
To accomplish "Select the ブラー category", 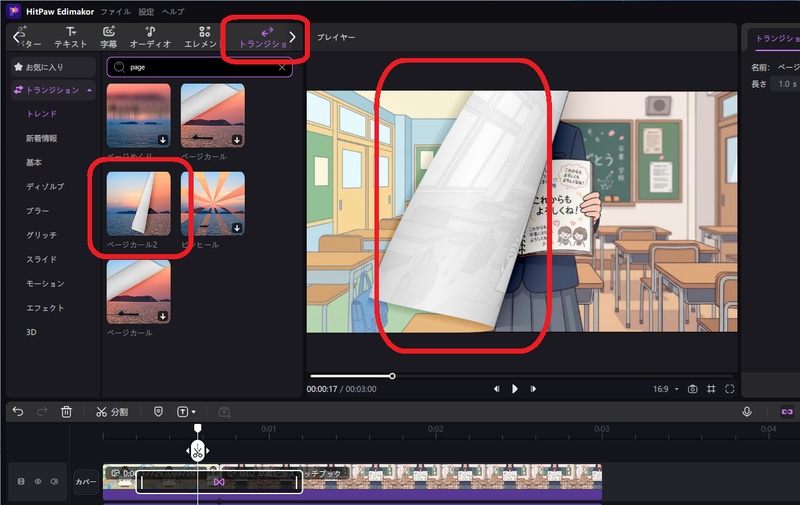I will (x=38, y=211).
